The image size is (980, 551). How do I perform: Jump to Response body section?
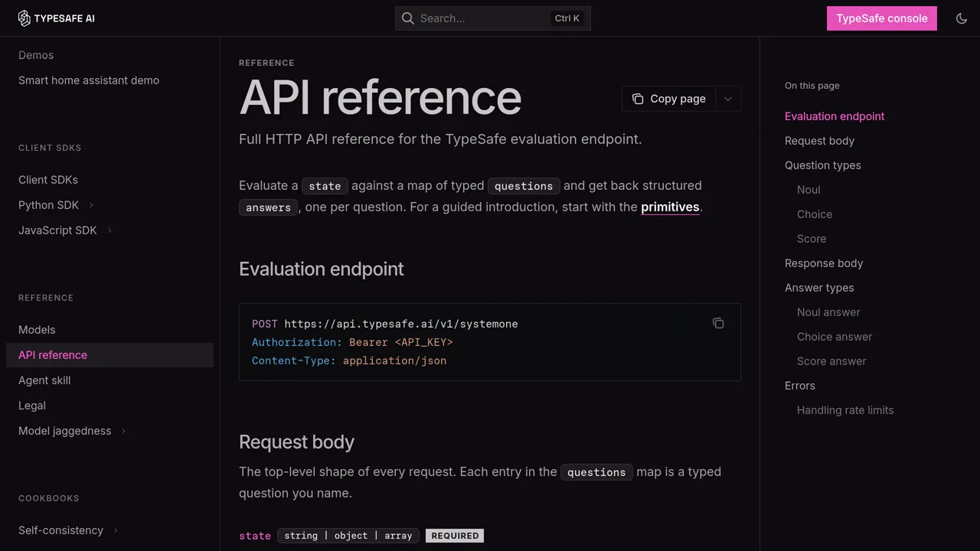tap(824, 263)
